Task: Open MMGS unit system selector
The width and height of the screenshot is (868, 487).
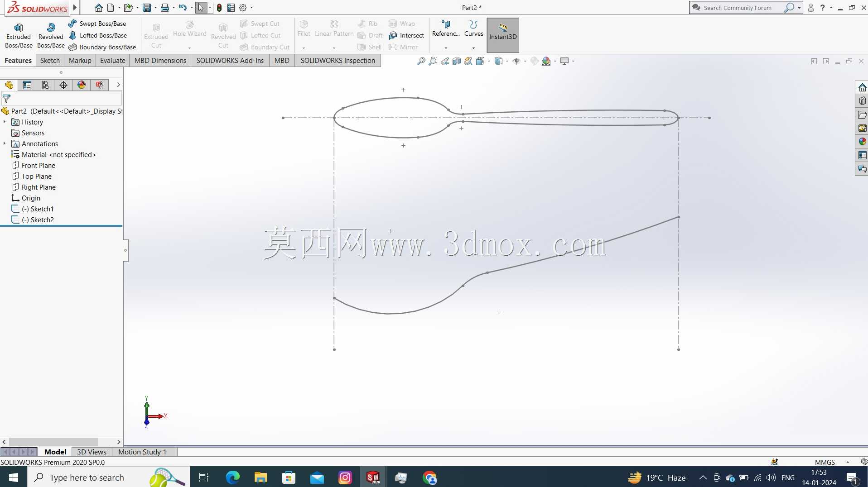Action: click(825, 462)
